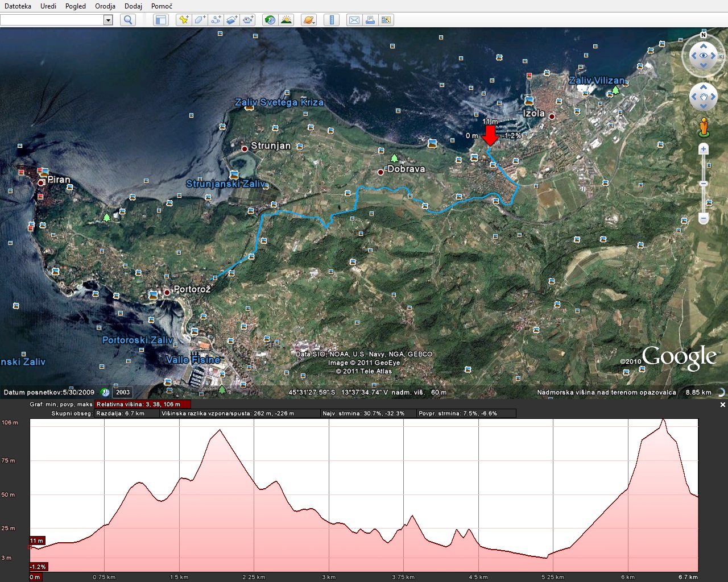Toggle sunlight across the landscape
The image size is (728, 582).
[x=286, y=20]
